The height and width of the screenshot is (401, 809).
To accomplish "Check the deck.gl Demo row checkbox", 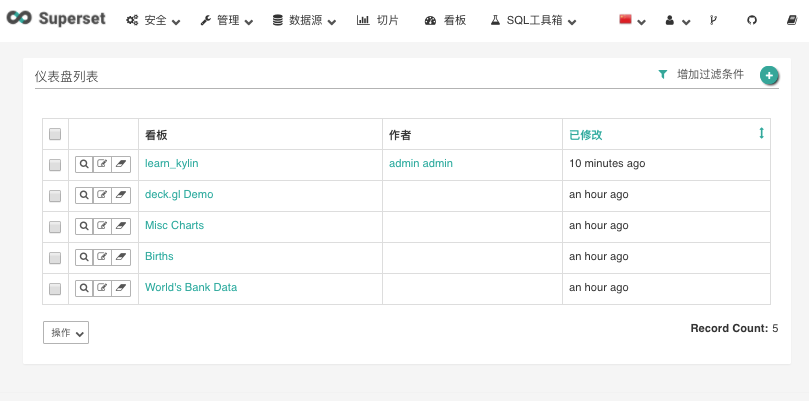I will click(x=55, y=196).
